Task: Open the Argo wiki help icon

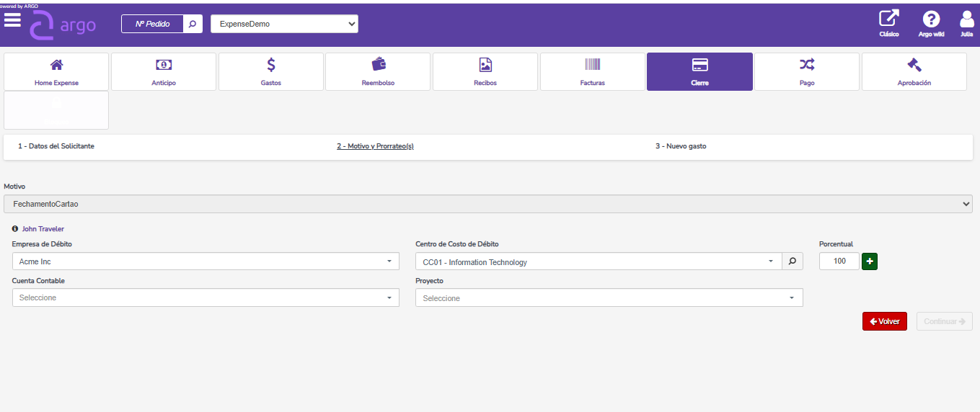Action: coord(931,23)
